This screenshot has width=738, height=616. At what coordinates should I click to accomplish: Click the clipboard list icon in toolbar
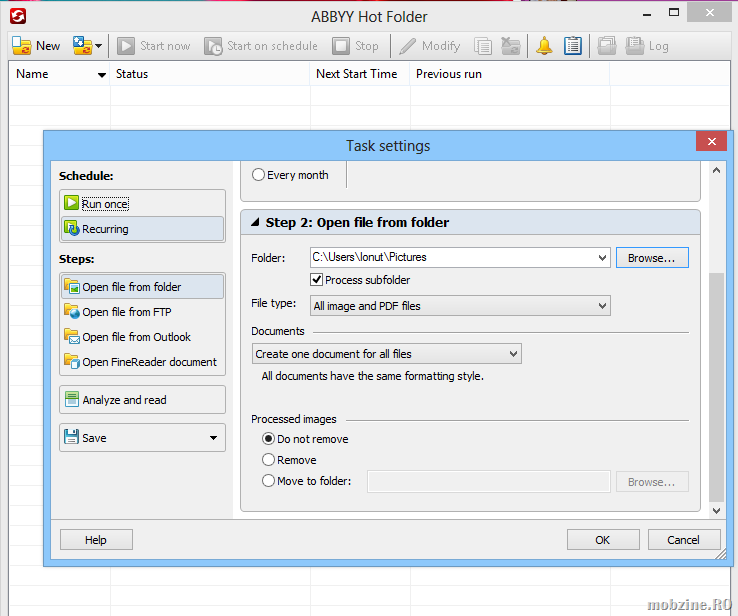[573, 46]
